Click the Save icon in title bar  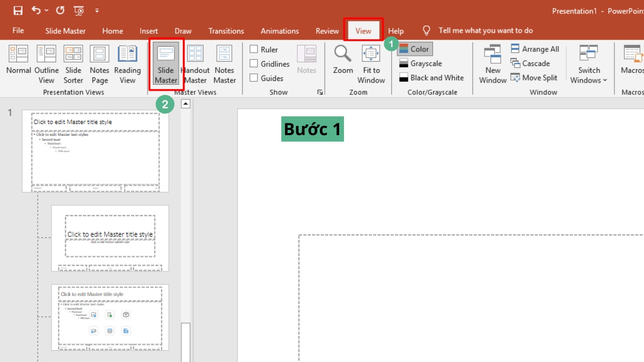click(x=18, y=10)
